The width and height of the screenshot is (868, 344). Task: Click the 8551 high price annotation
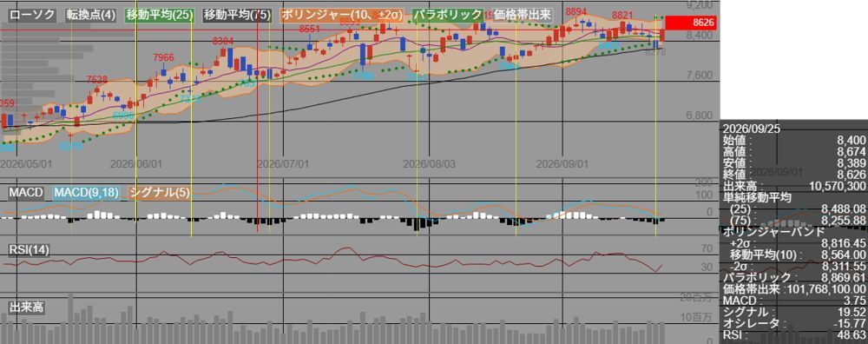(310, 29)
